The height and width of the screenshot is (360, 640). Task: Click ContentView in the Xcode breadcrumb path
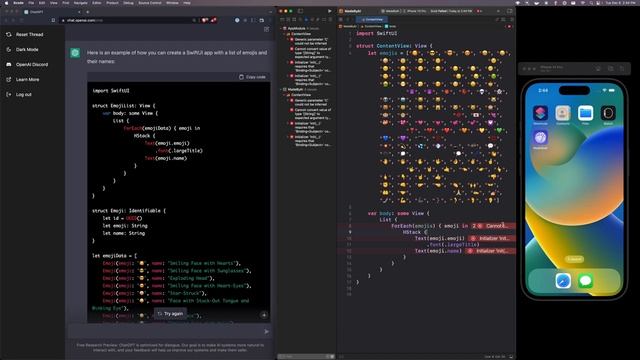[x=372, y=27]
